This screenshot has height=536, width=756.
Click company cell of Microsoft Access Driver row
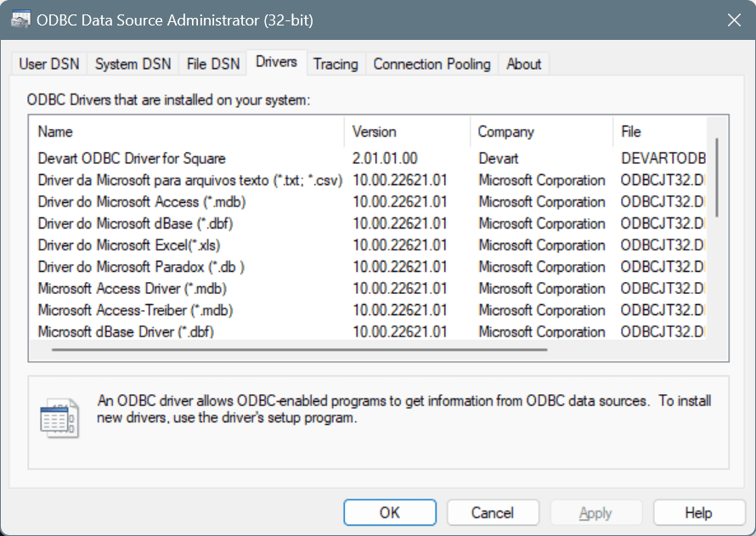[x=541, y=289]
